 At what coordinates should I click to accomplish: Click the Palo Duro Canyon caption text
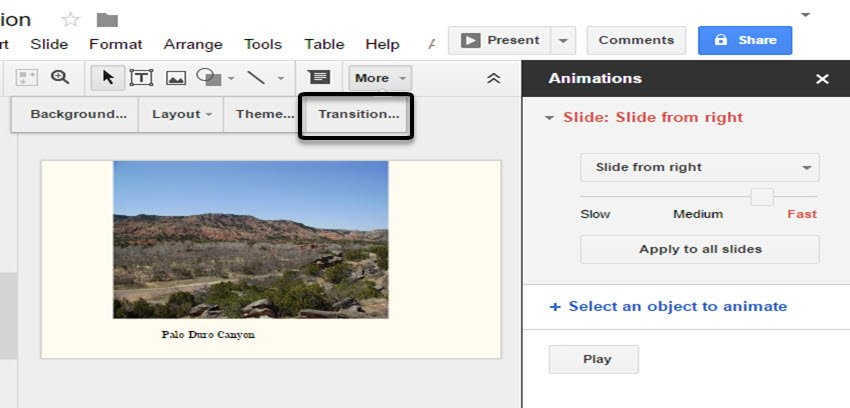tap(208, 334)
